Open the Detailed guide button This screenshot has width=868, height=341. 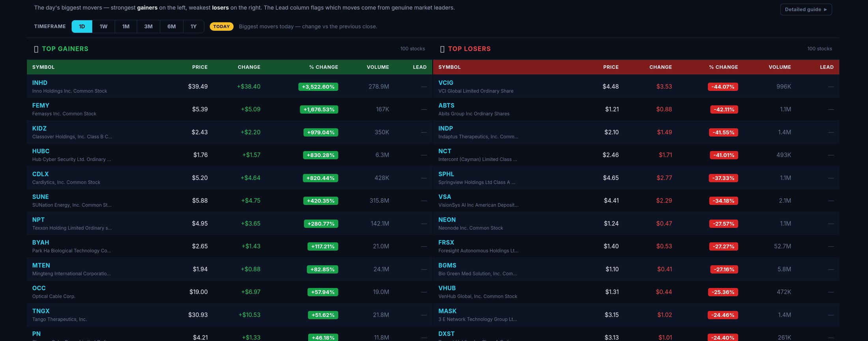coord(806,9)
